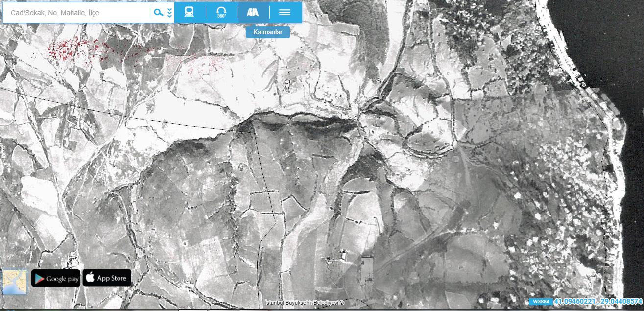Open the public transport train icon

coord(189,12)
